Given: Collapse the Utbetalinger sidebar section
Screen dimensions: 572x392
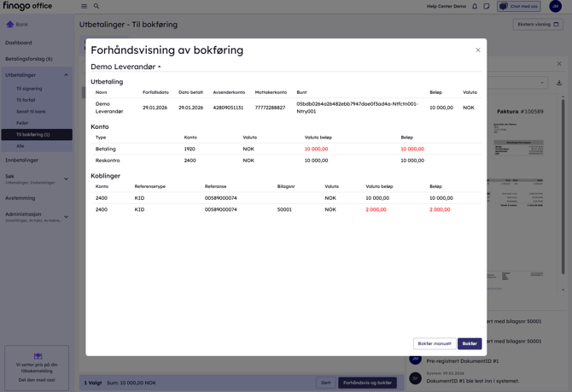Looking at the screenshot, I should pos(66,75).
